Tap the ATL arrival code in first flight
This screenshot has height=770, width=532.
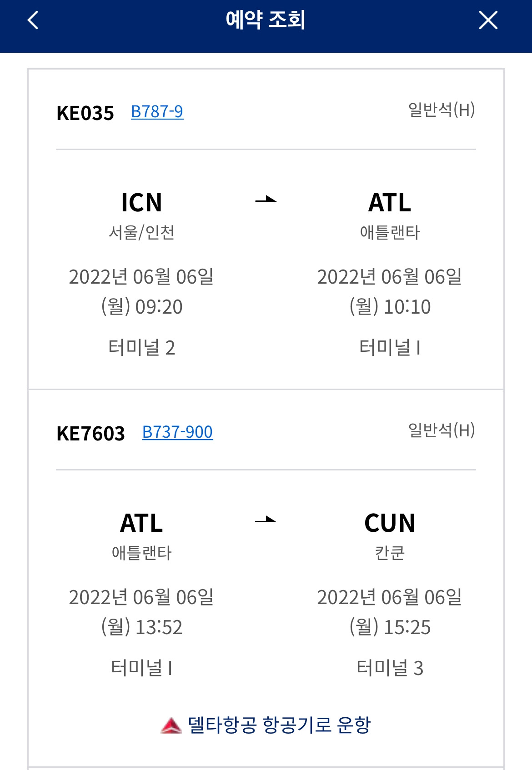tap(390, 203)
